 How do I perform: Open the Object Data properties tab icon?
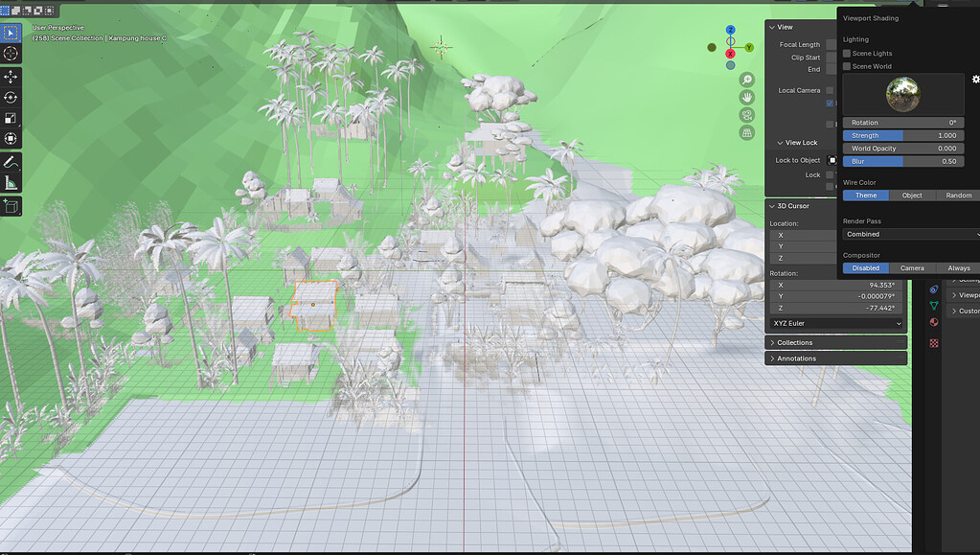click(934, 306)
